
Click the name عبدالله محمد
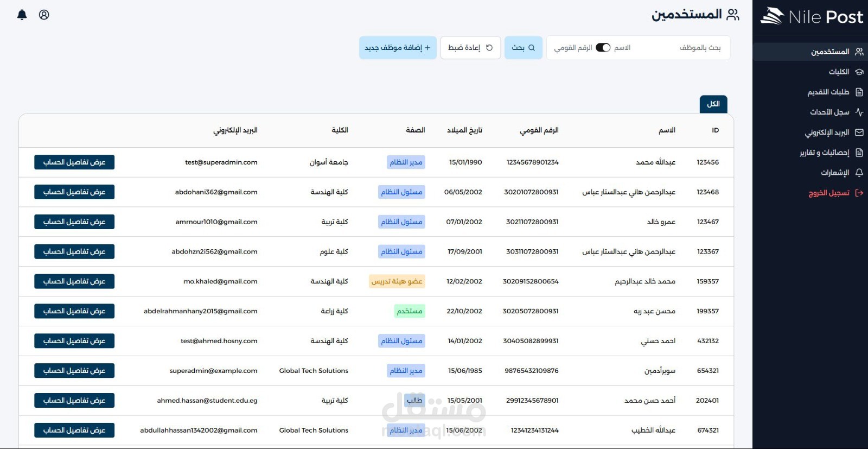(x=656, y=162)
